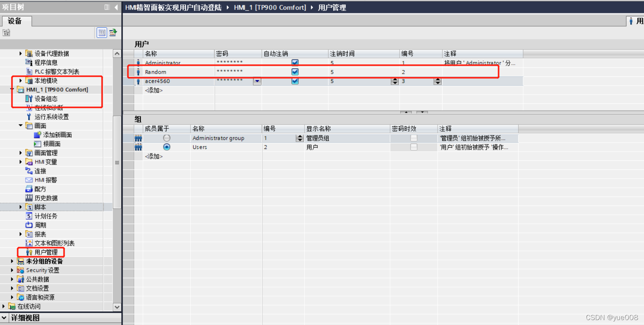
Task: Expand the 脚本 tree node
Action: click(x=21, y=207)
